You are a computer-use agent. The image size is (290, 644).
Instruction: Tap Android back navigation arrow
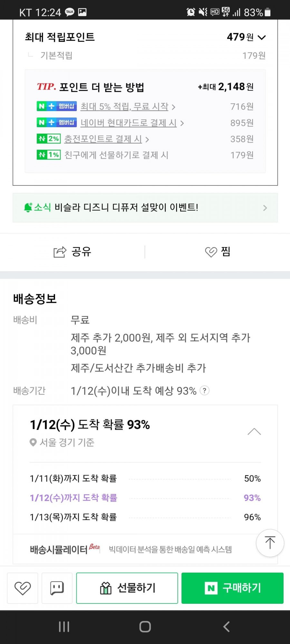[x=227, y=627]
